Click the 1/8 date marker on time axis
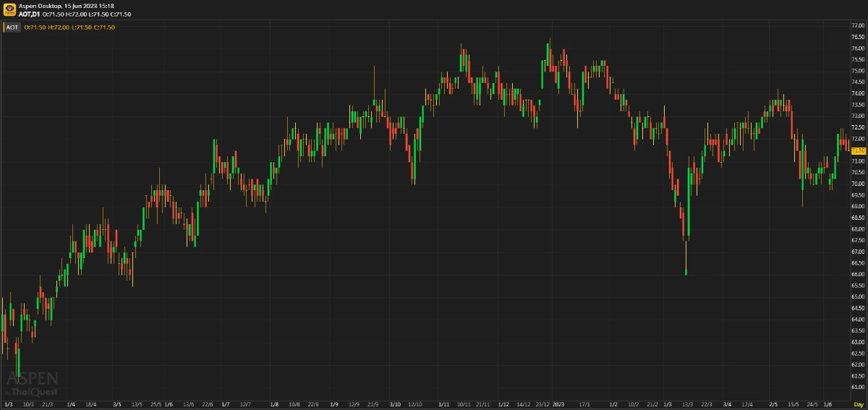 pyautogui.click(x=274, y=404)
